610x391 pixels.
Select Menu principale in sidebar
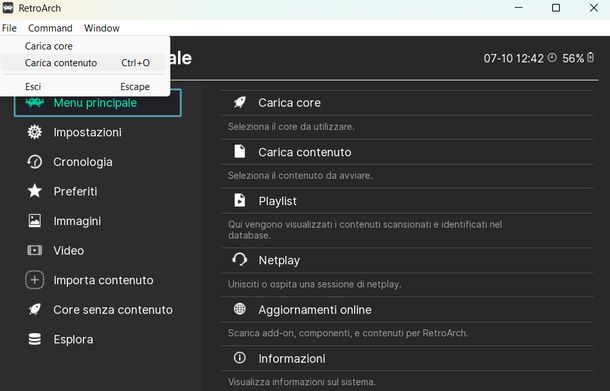98,103
